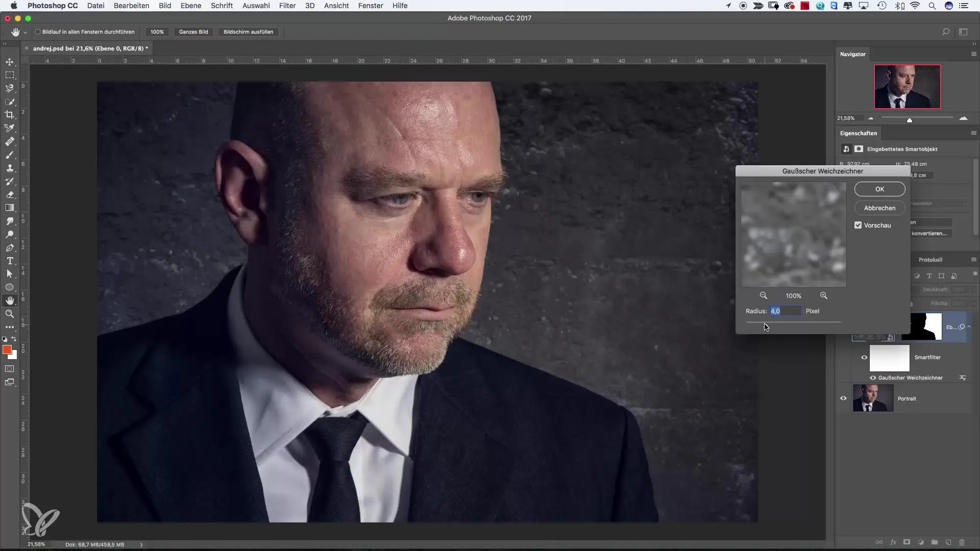Select the Eraser tool
The image size is (980, 551).
[10, 194]
